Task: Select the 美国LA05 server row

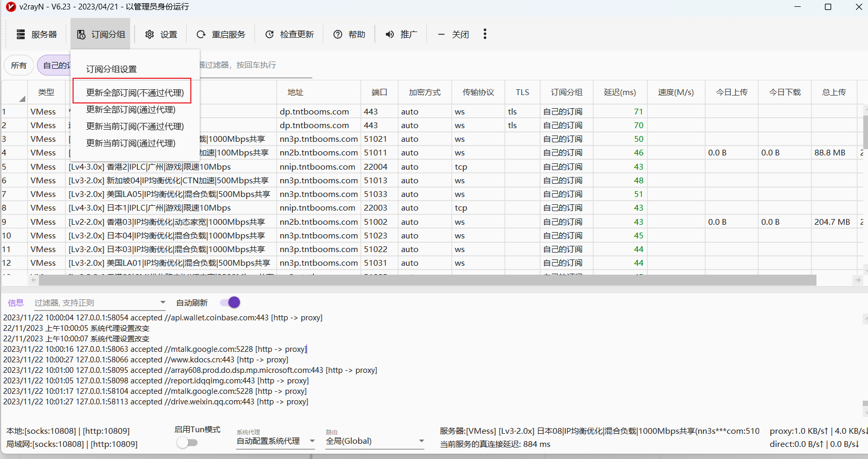Action: click(x=431, y=194)
